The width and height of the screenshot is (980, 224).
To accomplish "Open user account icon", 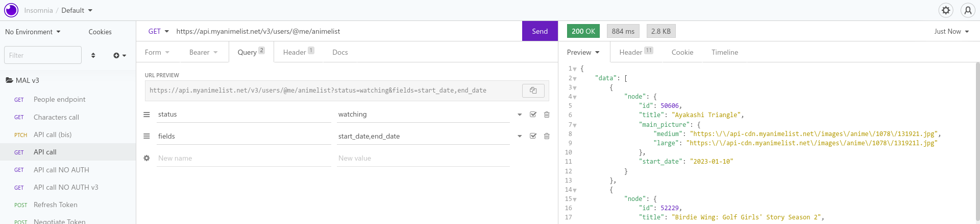I will coord(968,10).
